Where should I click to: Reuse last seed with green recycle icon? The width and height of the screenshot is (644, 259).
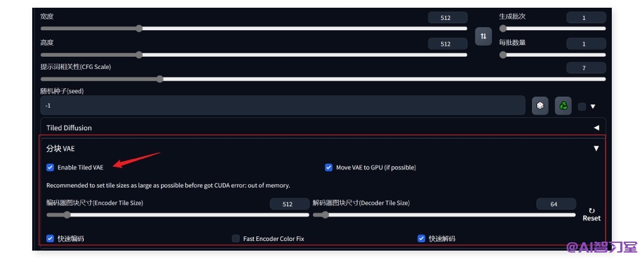coord(563,106)
